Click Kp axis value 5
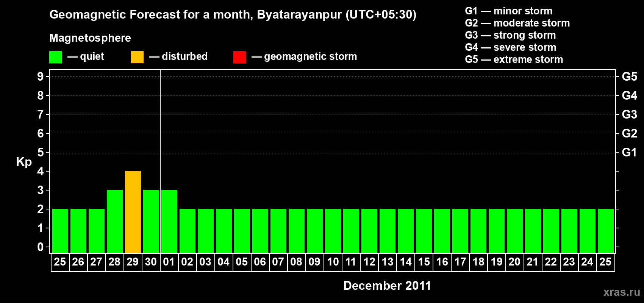The width and height of the screenshot is (644, 303). (41, 152)
